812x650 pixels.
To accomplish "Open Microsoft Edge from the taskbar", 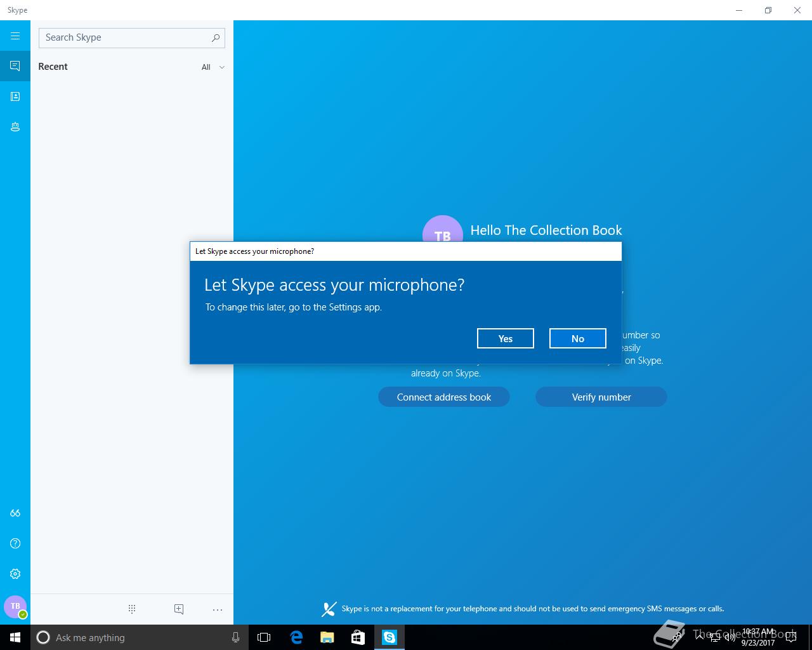I will (296, 637).
